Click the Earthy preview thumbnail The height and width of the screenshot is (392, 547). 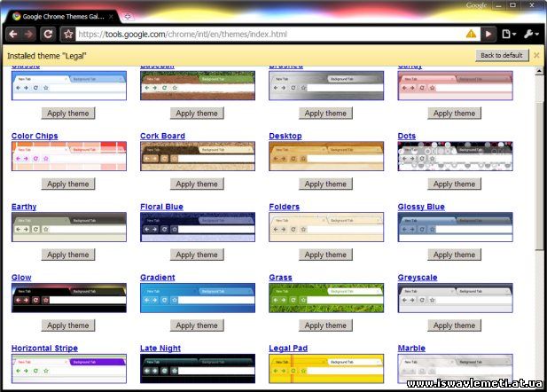(x=69, y=227)
